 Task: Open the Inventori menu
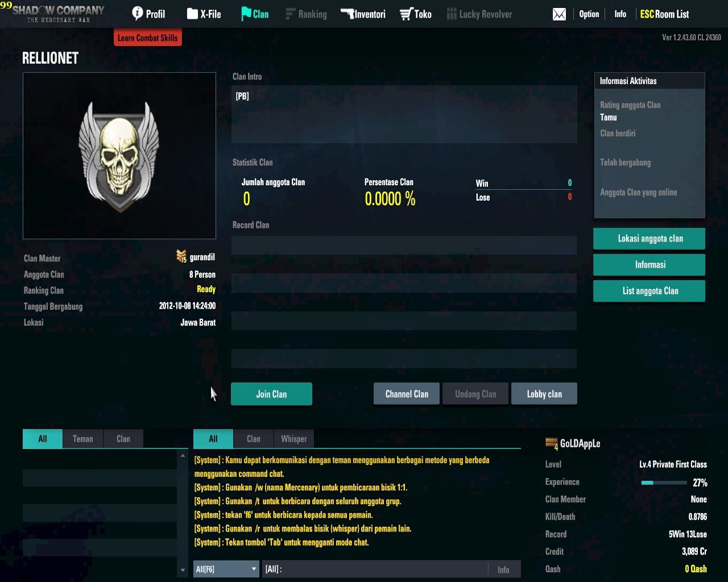coord(363,14)
